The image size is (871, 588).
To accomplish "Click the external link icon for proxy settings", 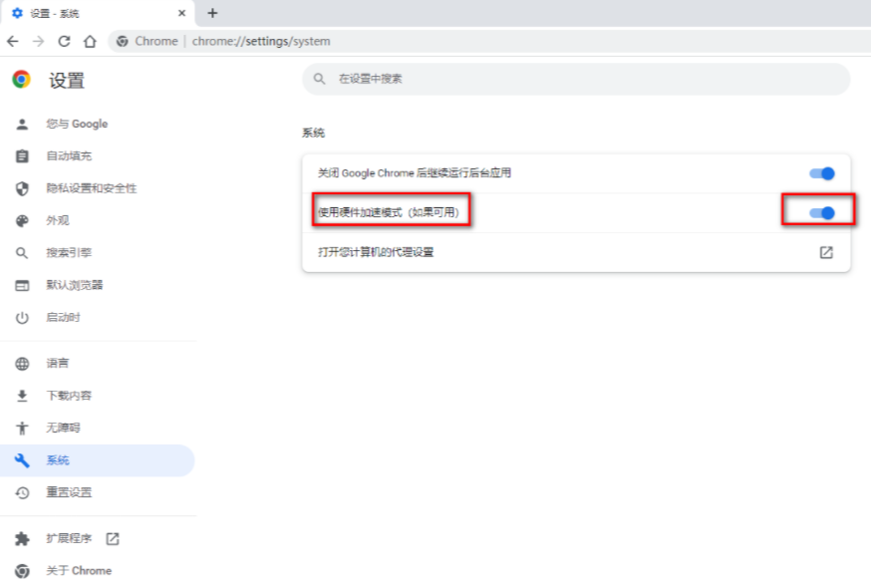I will (x=826, y=252).
